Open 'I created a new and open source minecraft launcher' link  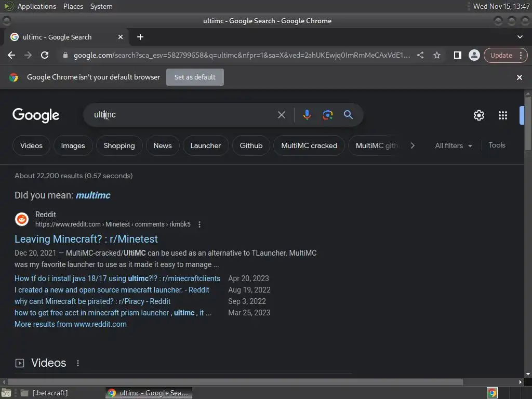click(112, 290)
